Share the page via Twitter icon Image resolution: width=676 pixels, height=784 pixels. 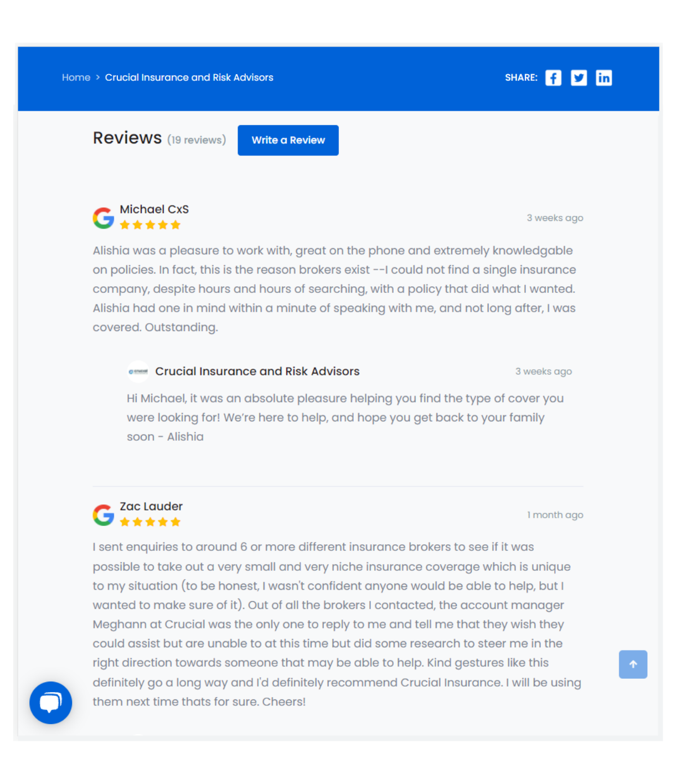tap(579, 78)
